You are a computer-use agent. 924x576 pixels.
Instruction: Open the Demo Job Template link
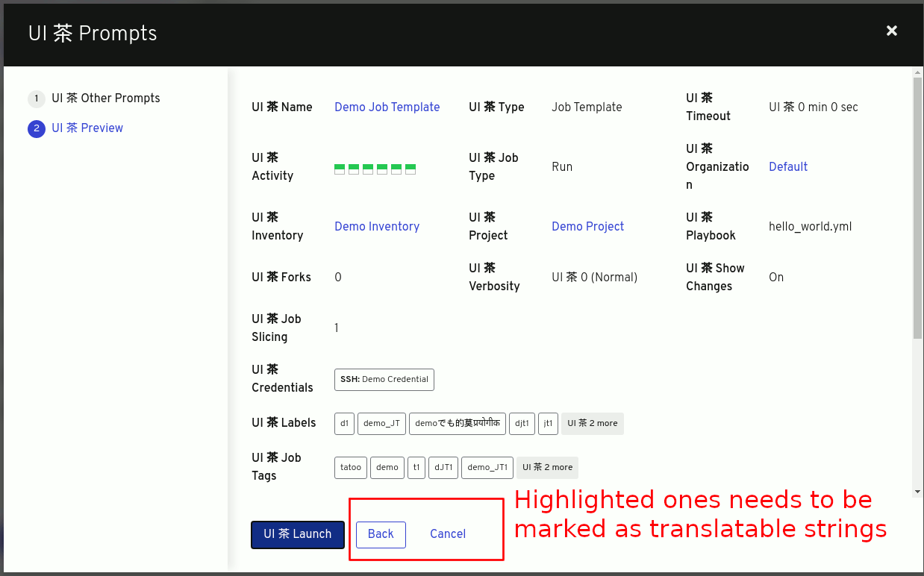[387, 107]
